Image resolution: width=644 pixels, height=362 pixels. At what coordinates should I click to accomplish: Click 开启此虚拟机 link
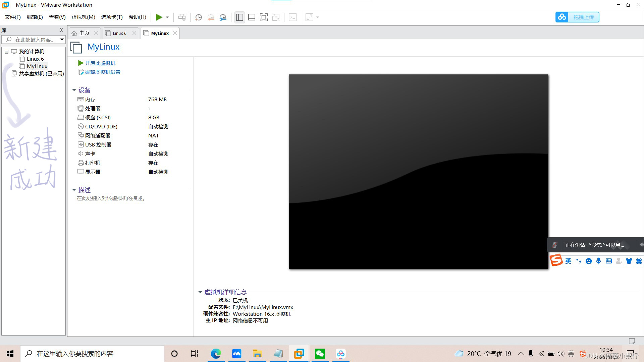[x=100, y=63]
